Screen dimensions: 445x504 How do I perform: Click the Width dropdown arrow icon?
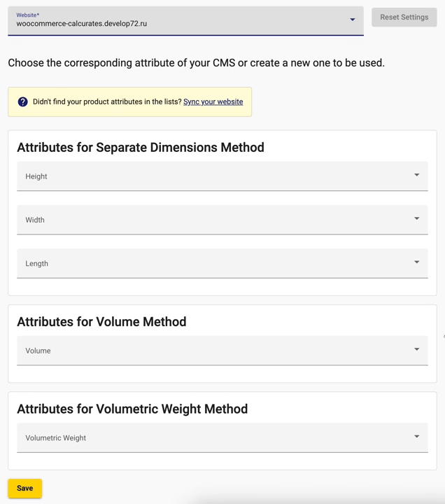[x=417, y=218]
